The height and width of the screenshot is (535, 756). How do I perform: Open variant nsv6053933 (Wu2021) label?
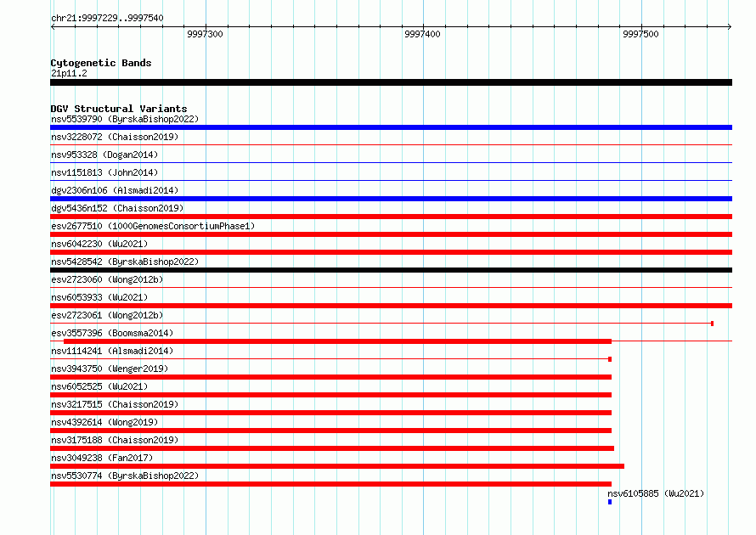click(x=99, y=297)
